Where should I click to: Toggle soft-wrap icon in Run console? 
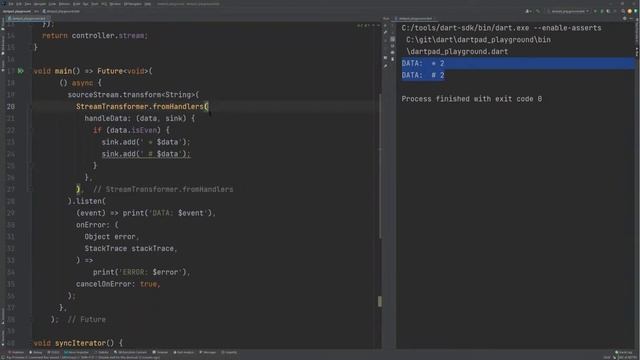click(x=393, y=39)
